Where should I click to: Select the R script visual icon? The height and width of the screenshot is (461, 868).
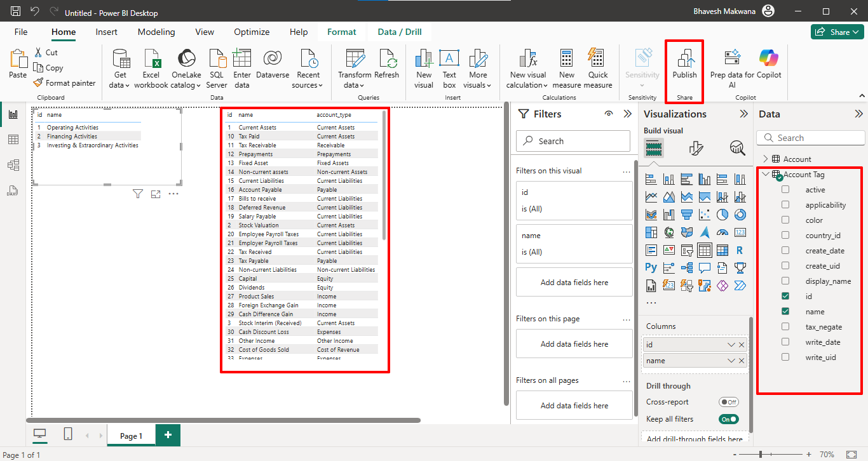(x=740, y=250)
